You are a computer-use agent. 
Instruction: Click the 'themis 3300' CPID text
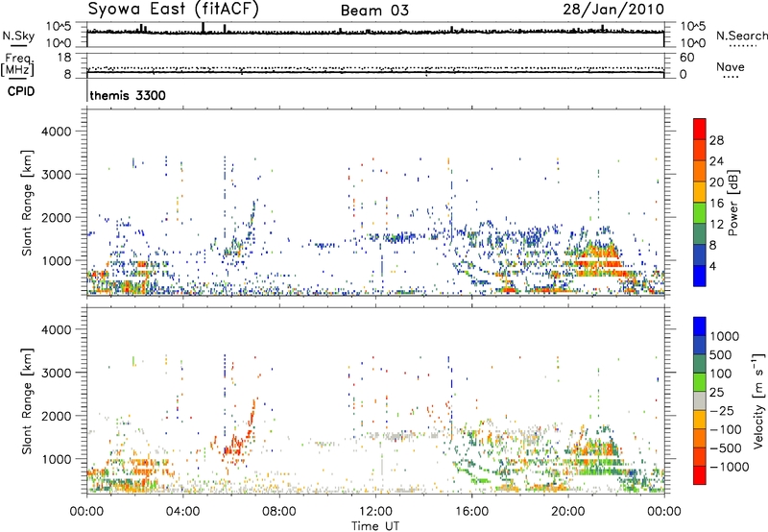[x=128, y=95]
